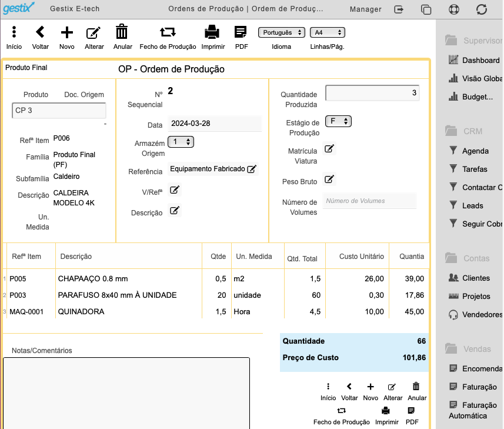Click edit icon next to middle Descrição
Viewport: 504px width, 429px height.
(x=175, y=210)
